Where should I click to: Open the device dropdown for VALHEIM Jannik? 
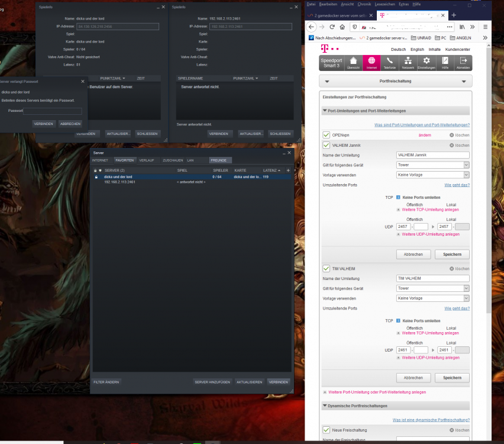[432, 165]
